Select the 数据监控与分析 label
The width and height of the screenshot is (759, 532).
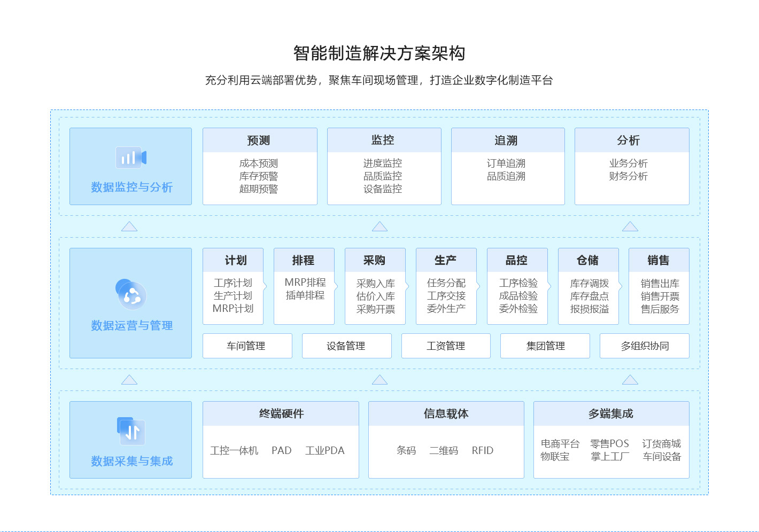point(131,187)
